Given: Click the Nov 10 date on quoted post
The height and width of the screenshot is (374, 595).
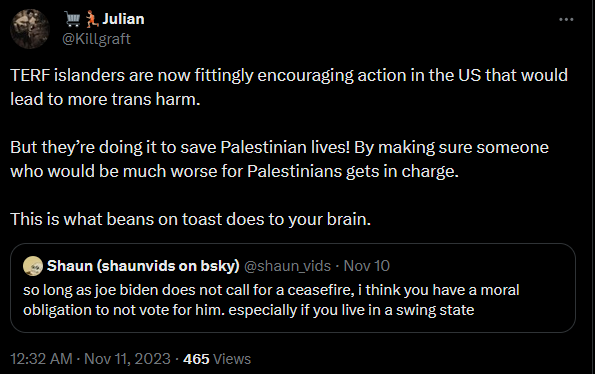Looking at the screenshot, I should [367, 266].
